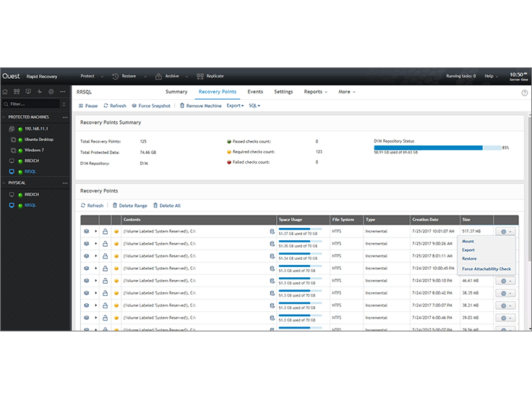This screenshot has width=532, height=398.
Task: Open Physical section options ellipsis
Action: point(65,183)
